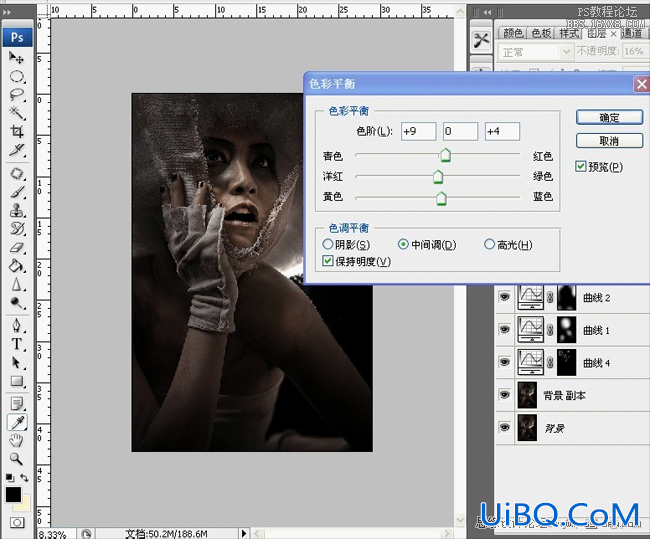The height and width of the screenshot is (539, 650).
Task: Click the Magenta-Green slider handle
Action: tap(438, 176)
